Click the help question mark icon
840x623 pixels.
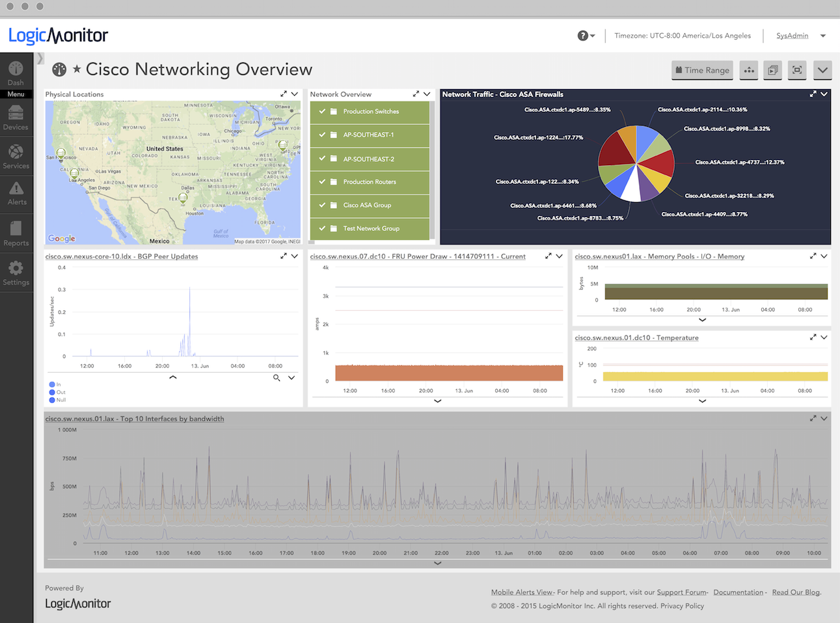click(x=583, y=36)
